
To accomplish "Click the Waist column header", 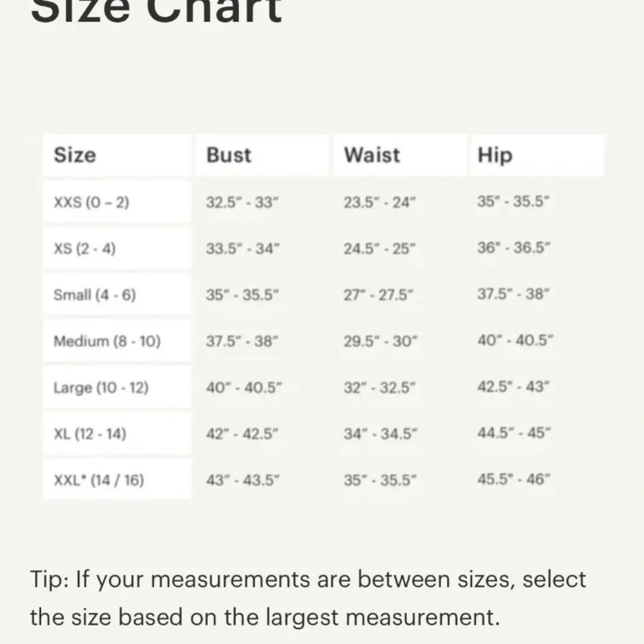I will click(372, 155).
